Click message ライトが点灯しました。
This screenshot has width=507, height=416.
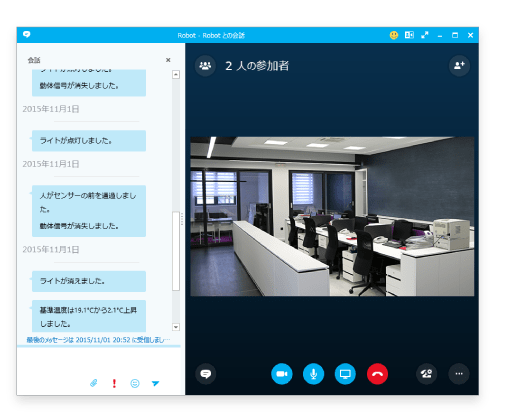coord(89,141)
